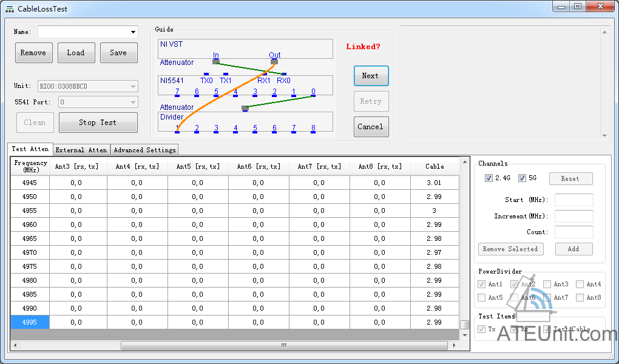Enable the Ant3 PowerDivider checkbox
The width and height of the screenshot is (619, 364).
(x=547, y=284)
